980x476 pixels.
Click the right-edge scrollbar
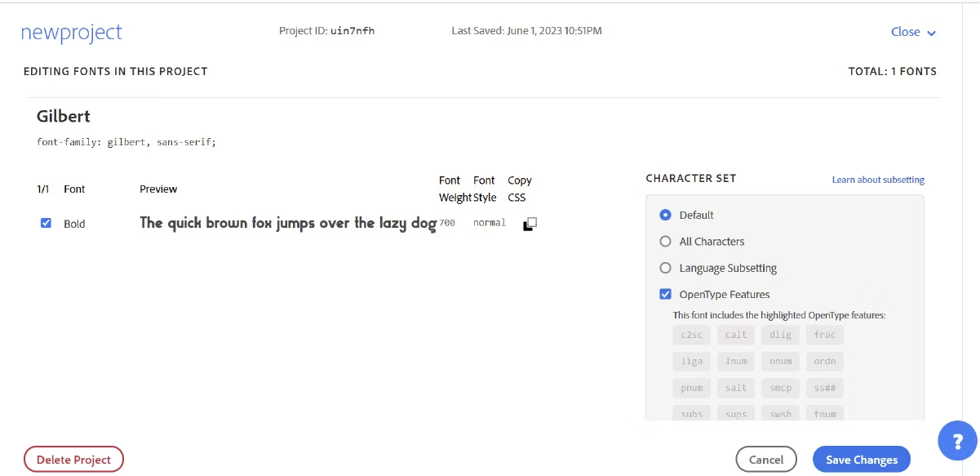(x=969, y=237)
